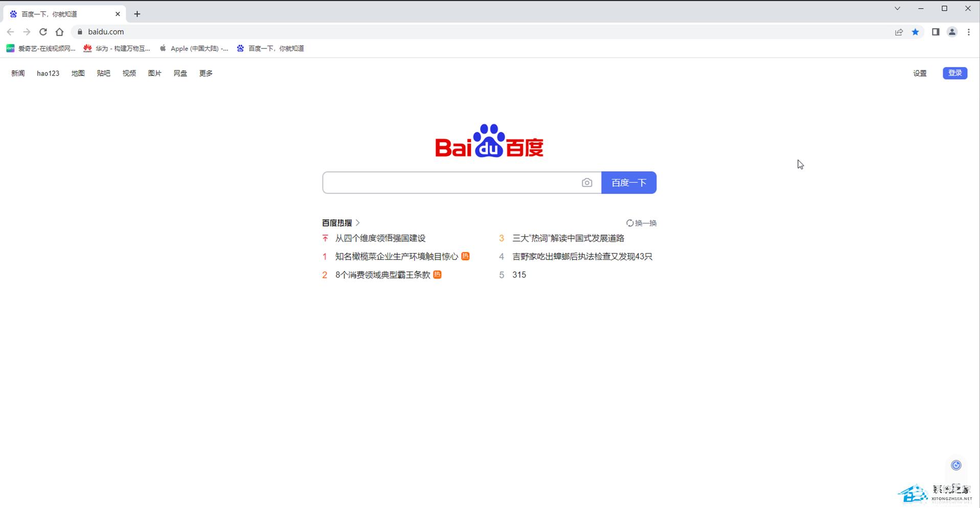Click the 登录 login button
980x508 pixels.
point(955,73)
